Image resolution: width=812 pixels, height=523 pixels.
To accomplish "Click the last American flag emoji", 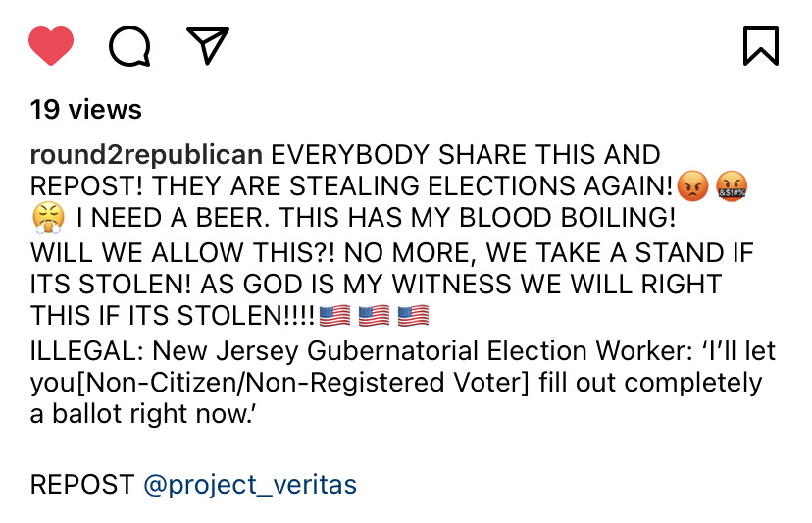I will [413, 316].
